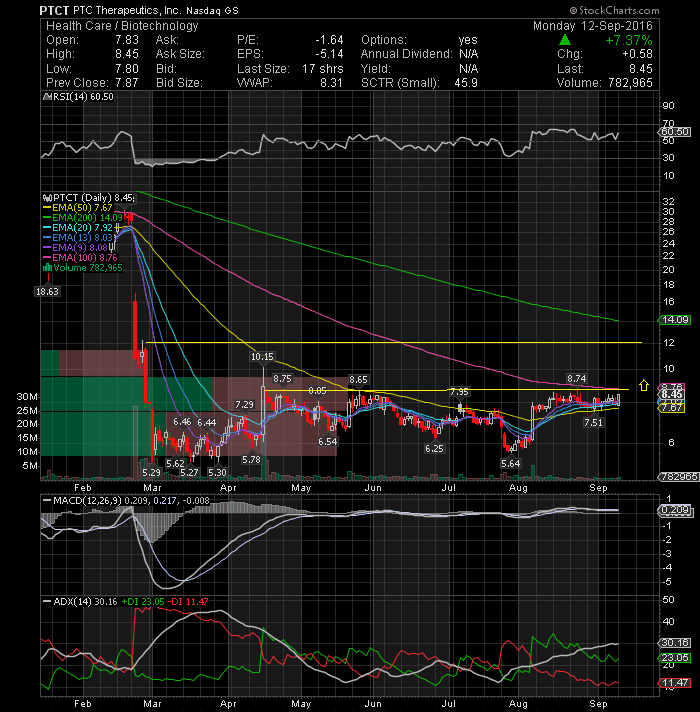Click the PTCT ticker symbol in title
Screen dimensions: 700x712
point(54,10)
